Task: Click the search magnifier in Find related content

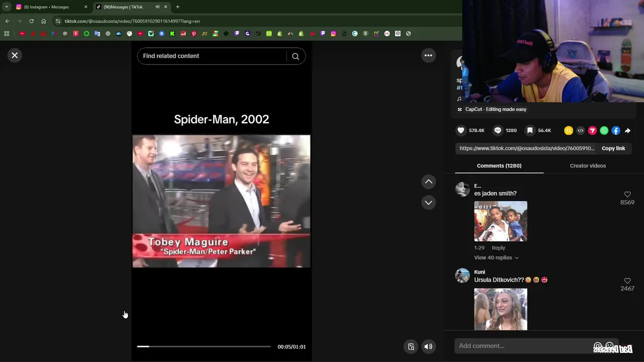Action: pyautogui.click(x=296, y=56)
